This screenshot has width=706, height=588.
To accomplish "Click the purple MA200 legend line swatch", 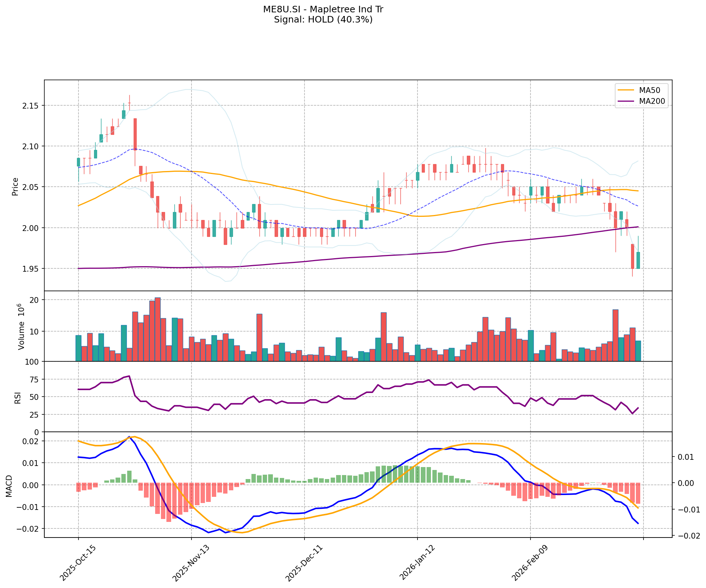I will point(626,101).
